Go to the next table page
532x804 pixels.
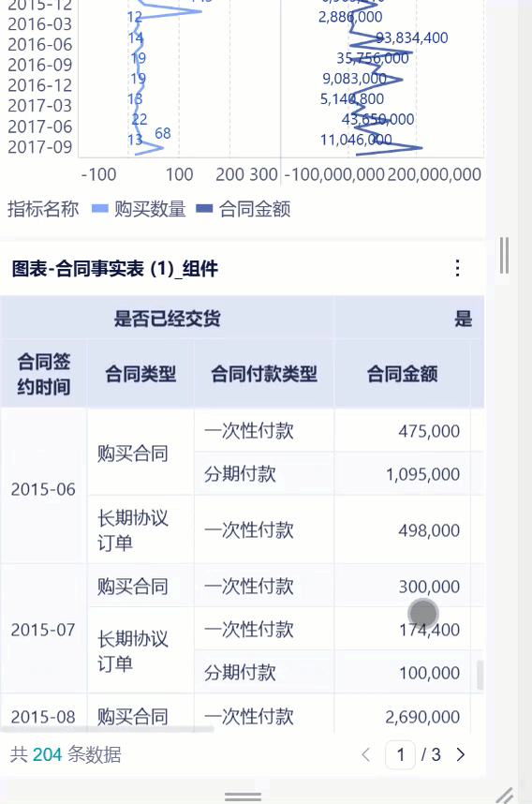click(460, 754)
